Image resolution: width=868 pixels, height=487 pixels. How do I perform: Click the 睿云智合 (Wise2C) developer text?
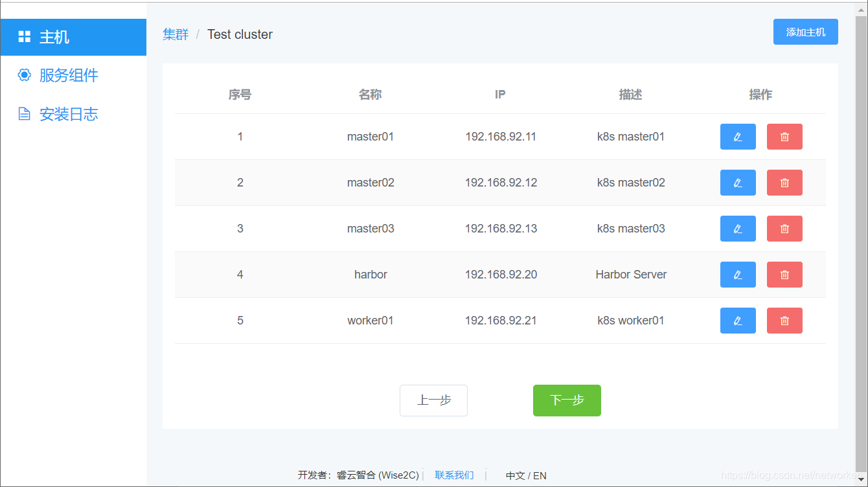(x=378, y=475)
